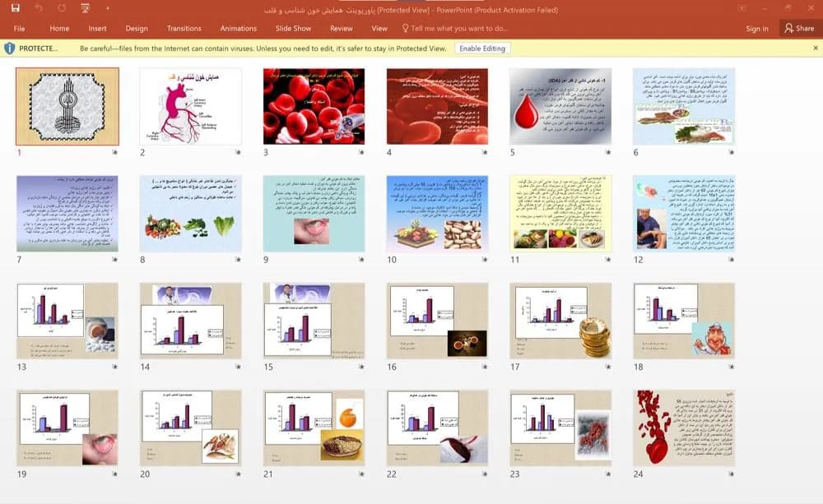Screen dimensions: 823x504
Task: Click the Share button
Action: (799, 28)
